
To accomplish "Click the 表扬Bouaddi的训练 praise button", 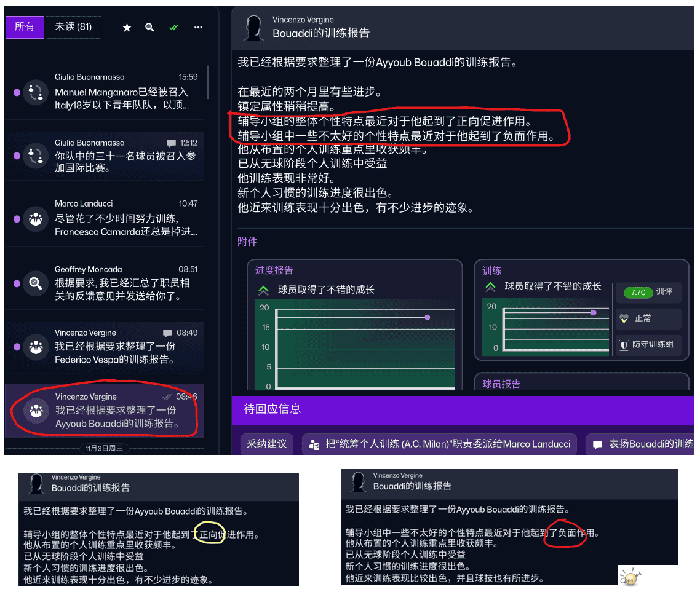I will (640, 444).
